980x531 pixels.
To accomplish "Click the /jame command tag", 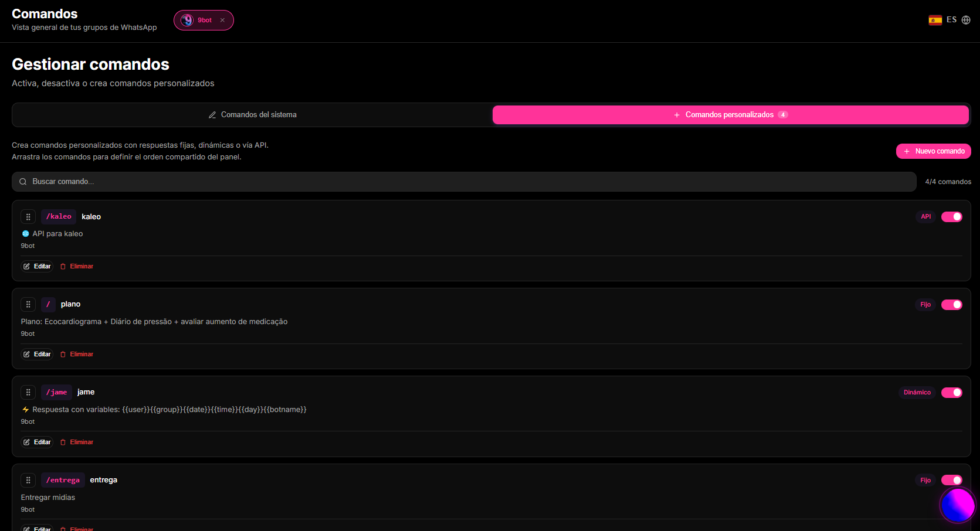I will coord(56,393).
